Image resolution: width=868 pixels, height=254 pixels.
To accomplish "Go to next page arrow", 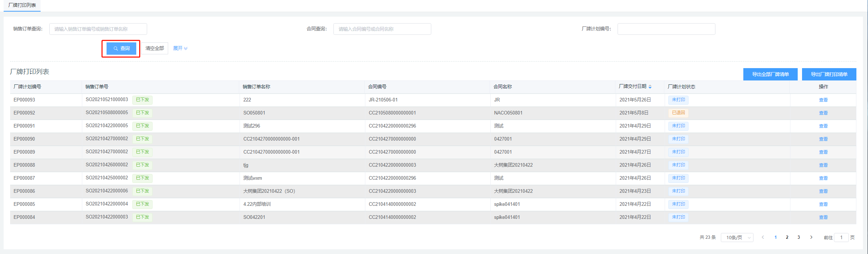I will click(x=811, y=237).
